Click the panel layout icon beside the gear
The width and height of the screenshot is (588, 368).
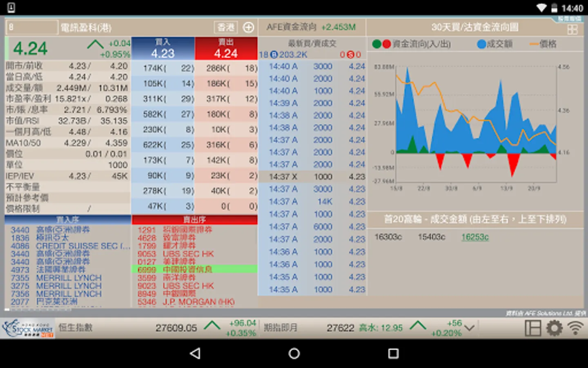(532, 328)
